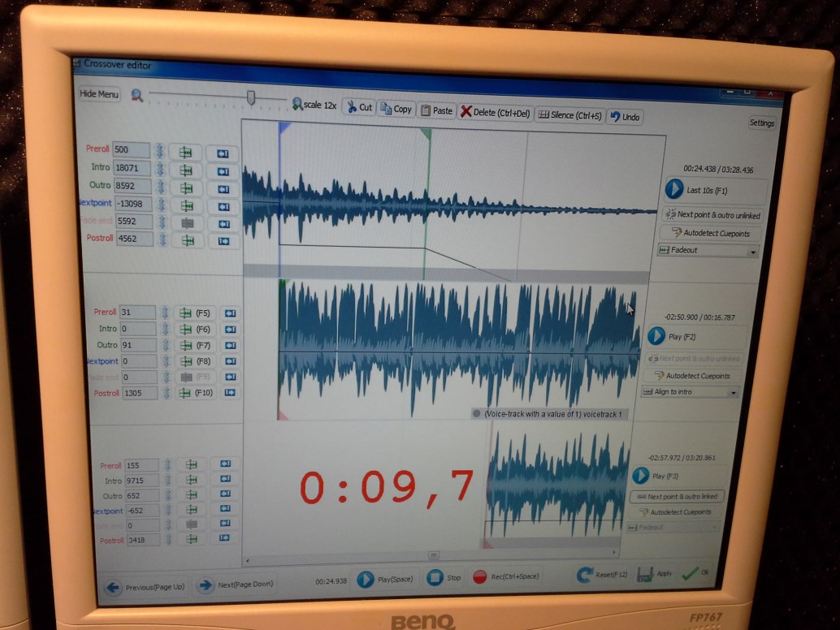This screenshot has width=840, height=630.
Task: Click Delete (Ctrl+Del) in the toolbar
Action: coord(495,112)
